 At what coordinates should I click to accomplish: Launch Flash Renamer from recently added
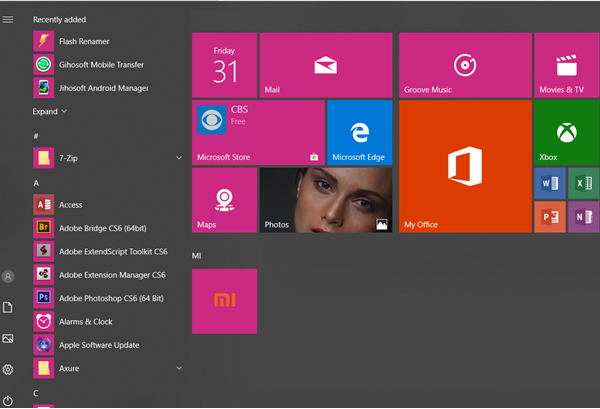click(x=108, y=41)
